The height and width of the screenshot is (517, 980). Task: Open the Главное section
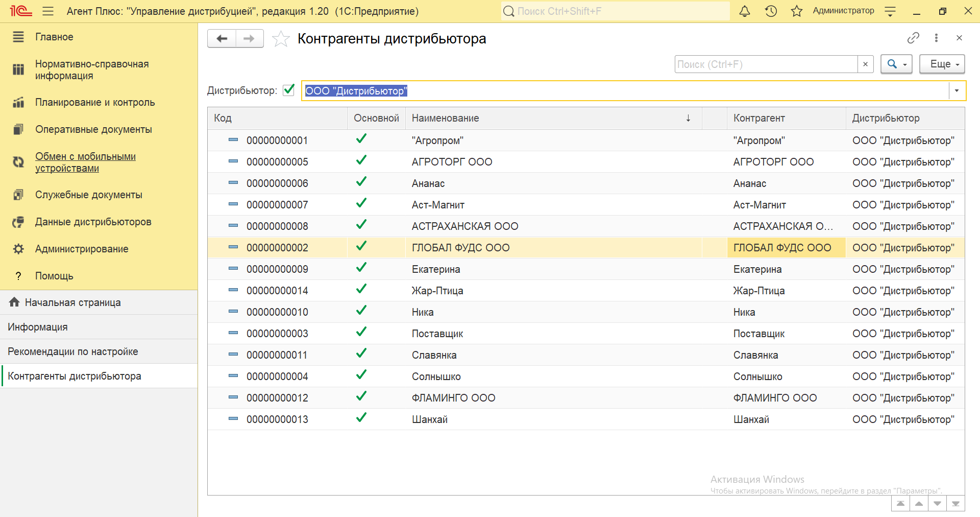pos(54,37)
